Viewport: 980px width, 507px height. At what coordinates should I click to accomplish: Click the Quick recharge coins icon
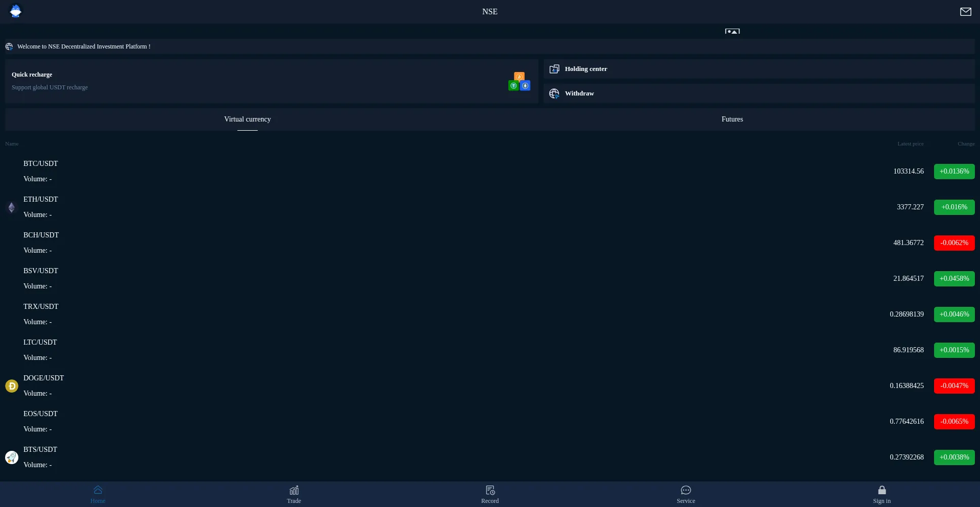pos(519,82)
